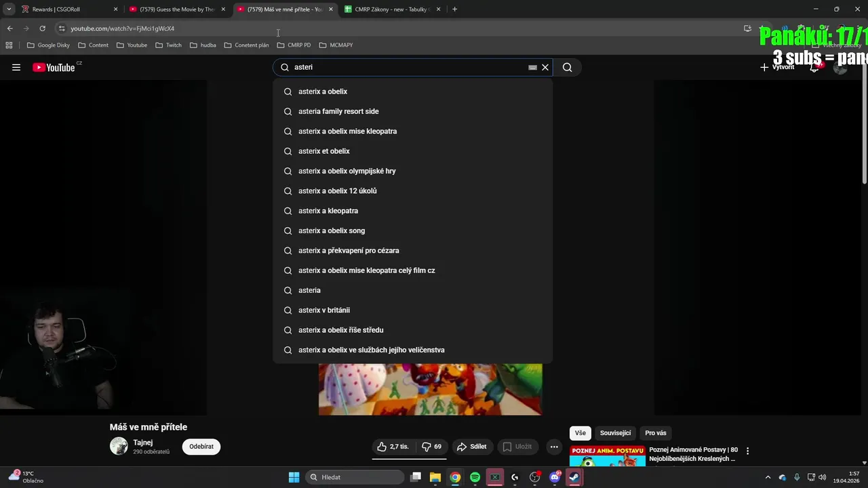Dislike the video (69)

tap(431, 447)
